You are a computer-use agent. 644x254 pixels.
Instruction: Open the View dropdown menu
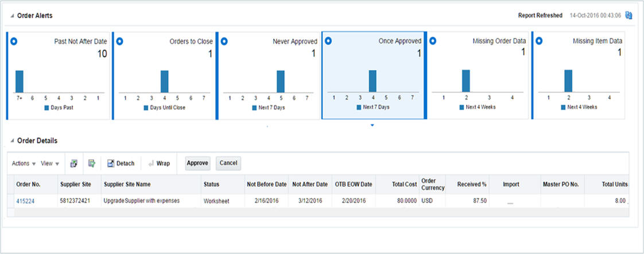(50, 163)
